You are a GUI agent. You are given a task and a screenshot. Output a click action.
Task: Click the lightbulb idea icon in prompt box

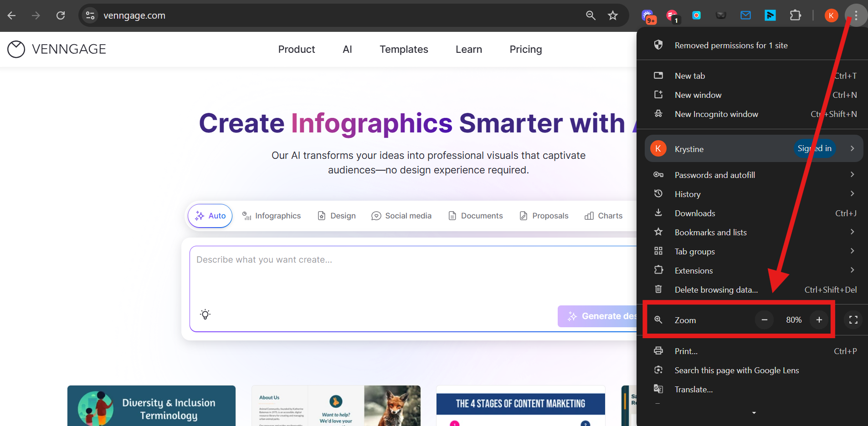coord(205,314)
